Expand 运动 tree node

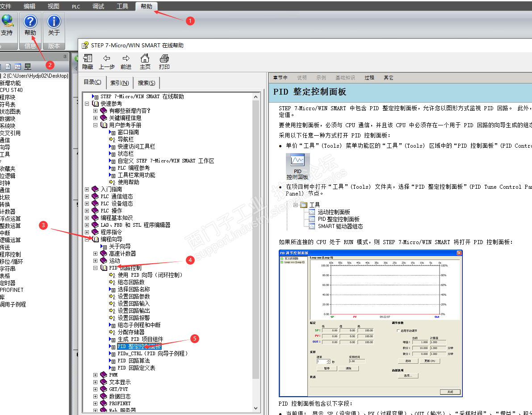click(x=95, y=261)
